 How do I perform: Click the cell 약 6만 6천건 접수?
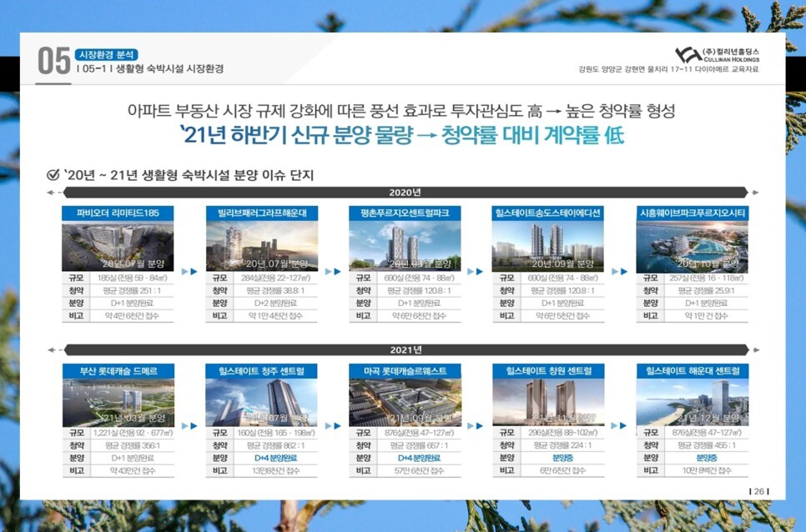419,316
